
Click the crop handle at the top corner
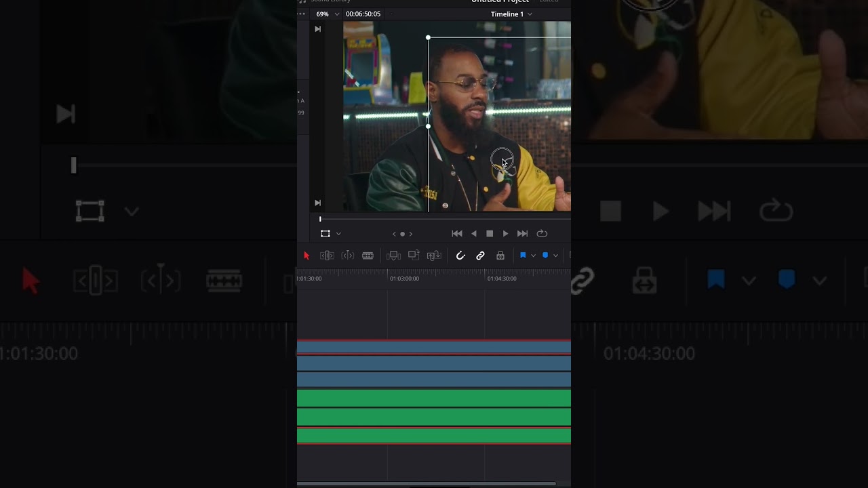click(x=428, y=38)
